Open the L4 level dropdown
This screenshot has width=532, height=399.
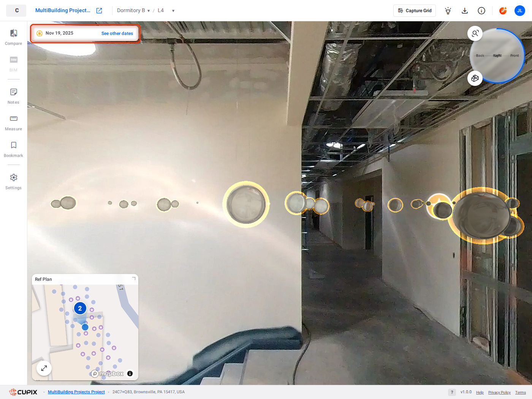click(x=166, y=11)
